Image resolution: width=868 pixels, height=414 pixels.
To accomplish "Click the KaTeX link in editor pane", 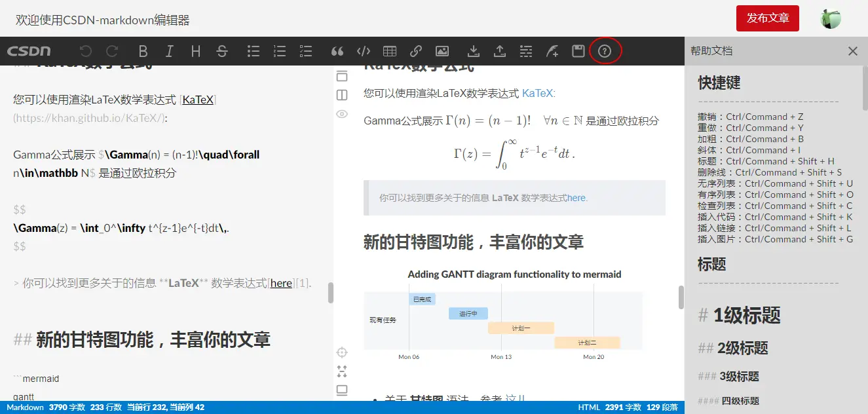I will tap(198, 100).
